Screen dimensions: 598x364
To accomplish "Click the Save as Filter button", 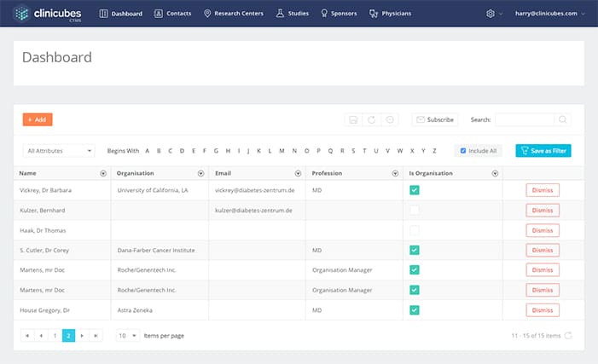I will [543, 151].
